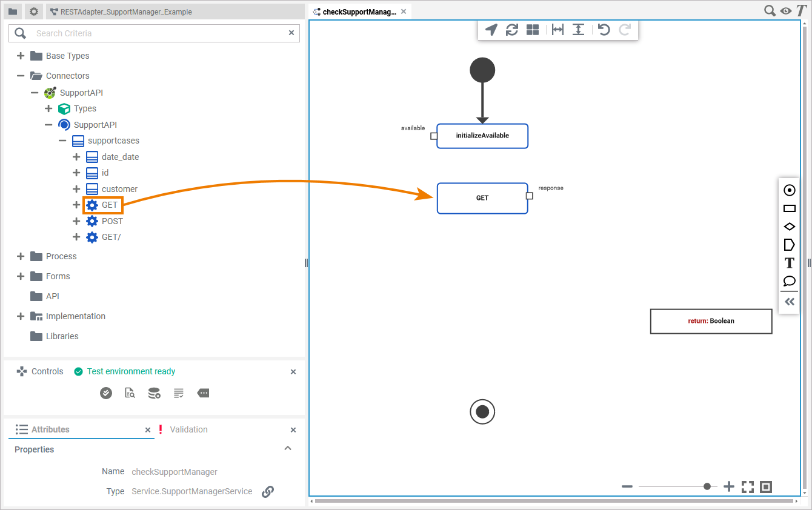Screen dimensions: 812x510
Task: Toggle the eye visibility icon at top right
Action: [786, 11]
